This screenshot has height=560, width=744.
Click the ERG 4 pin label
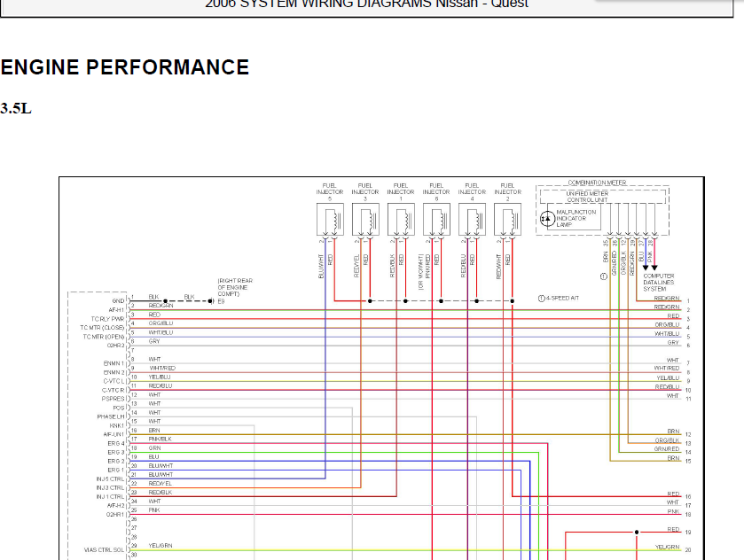[x=116, y=444]
